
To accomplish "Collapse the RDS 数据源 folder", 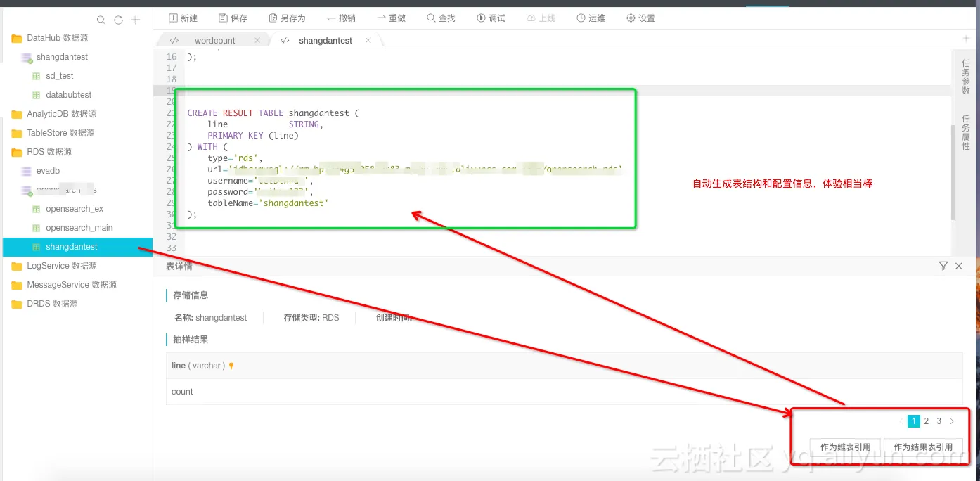I will pos(41,152).
